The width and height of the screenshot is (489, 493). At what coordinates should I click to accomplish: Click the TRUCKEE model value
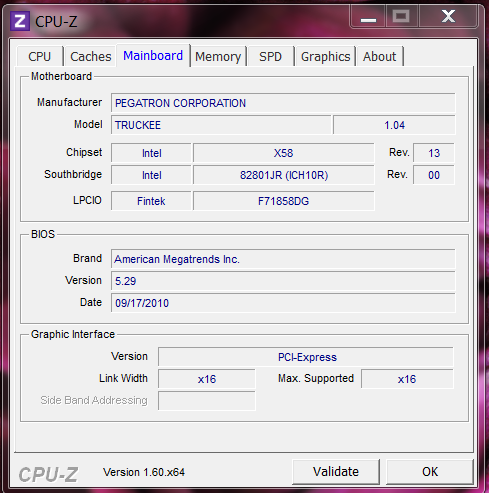coord(221,125)
